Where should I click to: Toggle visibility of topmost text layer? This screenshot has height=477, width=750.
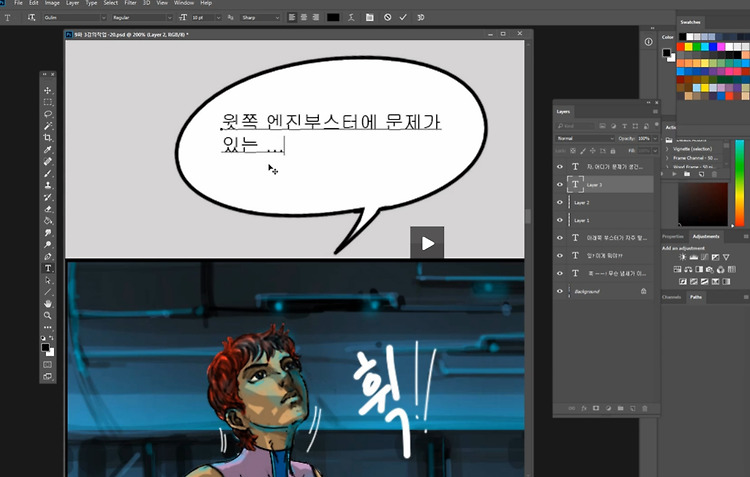click(x=560, y=166)
